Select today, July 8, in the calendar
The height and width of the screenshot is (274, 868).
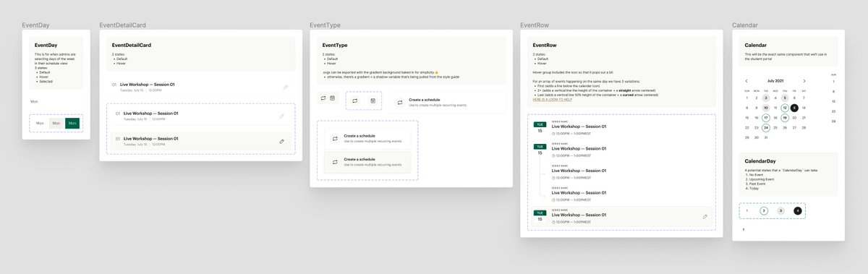pos(794,108)
